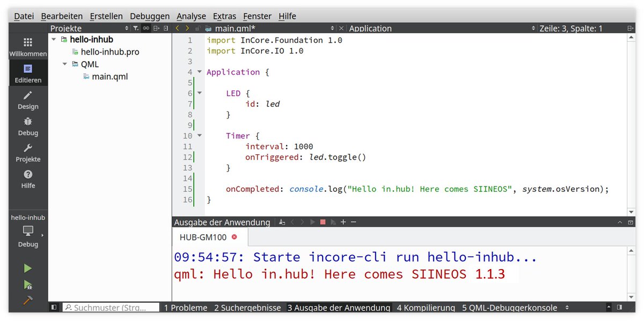
Task: Fold the LED block at line 6
Action: [x=200, y=93]
